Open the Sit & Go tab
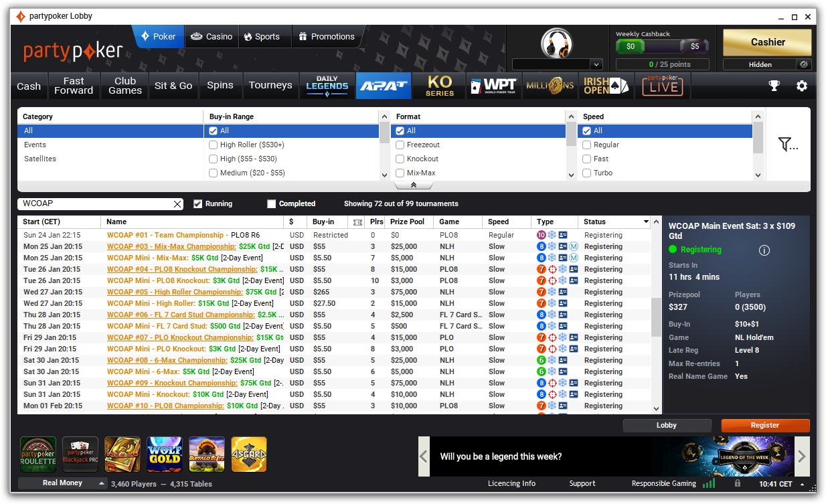The width and height of the screenshot is (826, 504). click(x=173, y=86)
